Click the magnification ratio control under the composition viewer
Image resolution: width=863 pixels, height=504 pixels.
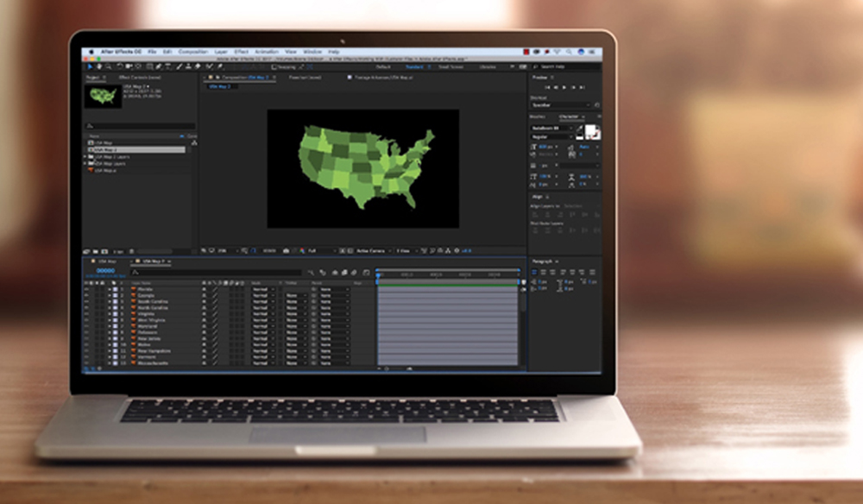click(x=228, y=250)
